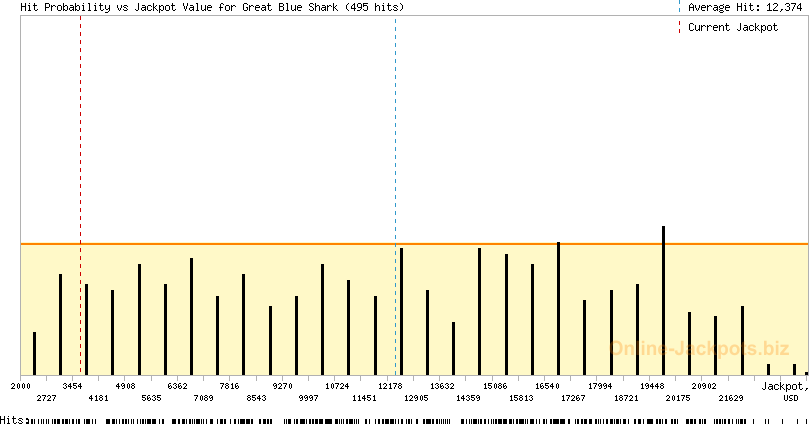Image resolution: width=810 pixels, height=425 pixels.
Task: Click the tallest bar between 19448 and 20175
Action: pos(663,300)
